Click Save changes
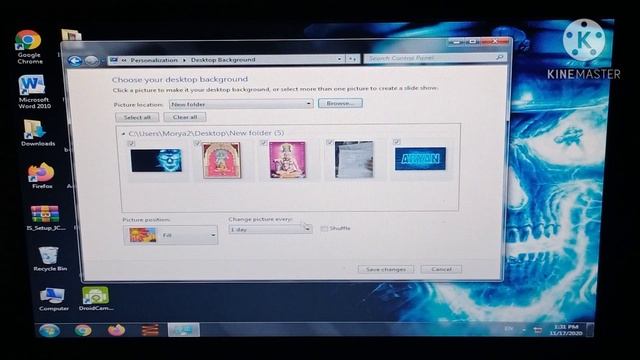The image size is (640, 360). (386, 269)
